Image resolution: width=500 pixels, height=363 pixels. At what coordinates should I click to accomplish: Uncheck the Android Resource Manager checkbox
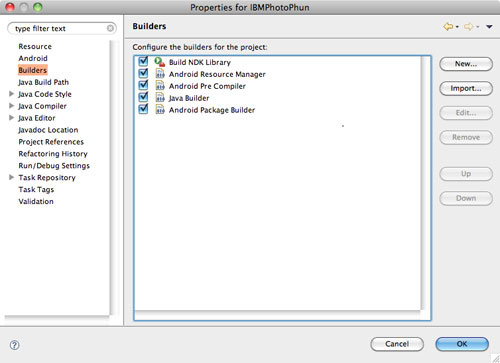143,73
